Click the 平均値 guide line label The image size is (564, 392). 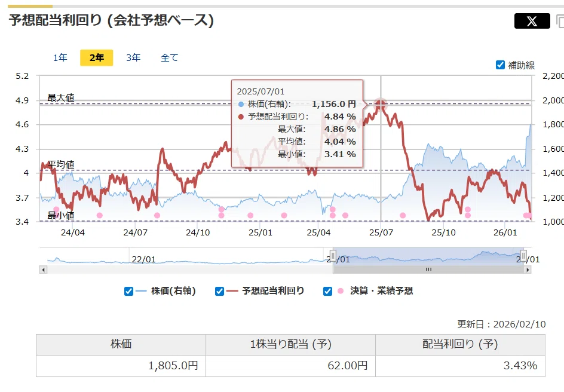(61, 165)
